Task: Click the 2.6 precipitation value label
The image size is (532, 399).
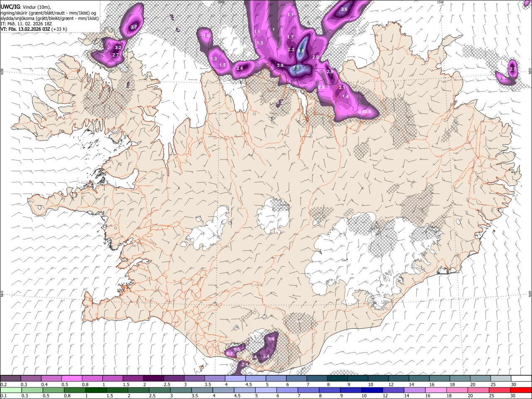Action: pyautogui.click(x=240, y=68)
